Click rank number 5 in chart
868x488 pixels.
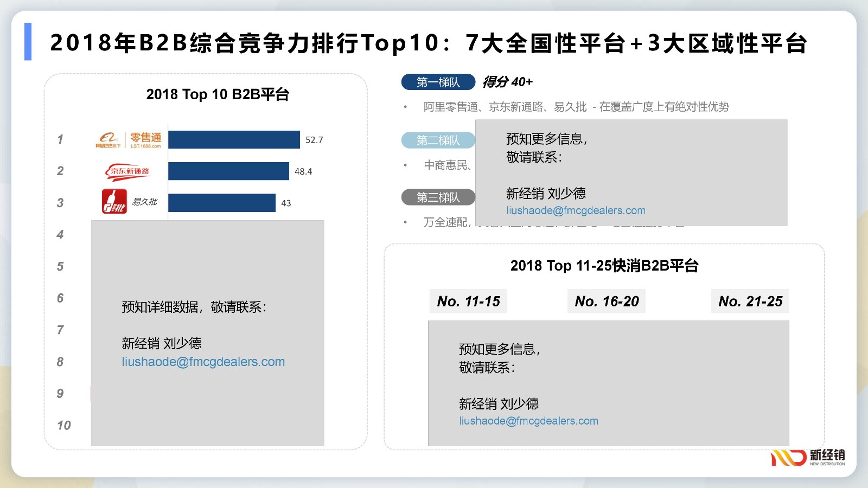(60, 267)
